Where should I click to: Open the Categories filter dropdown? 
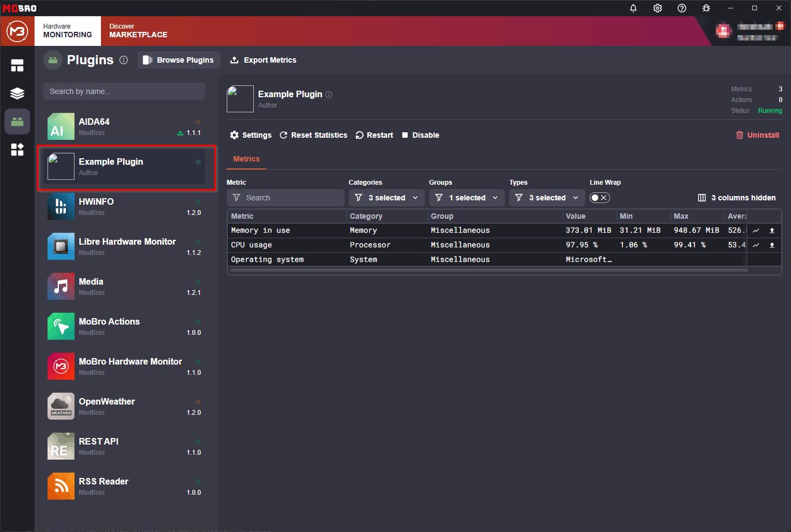[x=386, y=198]
